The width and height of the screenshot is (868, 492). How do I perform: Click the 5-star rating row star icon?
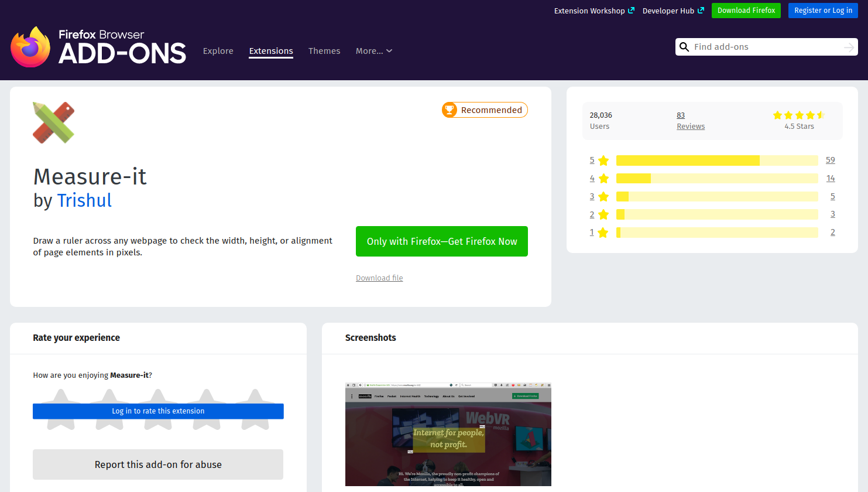pos(603,160)
